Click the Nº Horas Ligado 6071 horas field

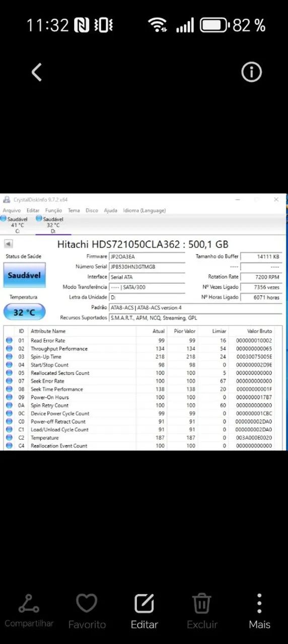pyautogui.click(x=261, y=297)
